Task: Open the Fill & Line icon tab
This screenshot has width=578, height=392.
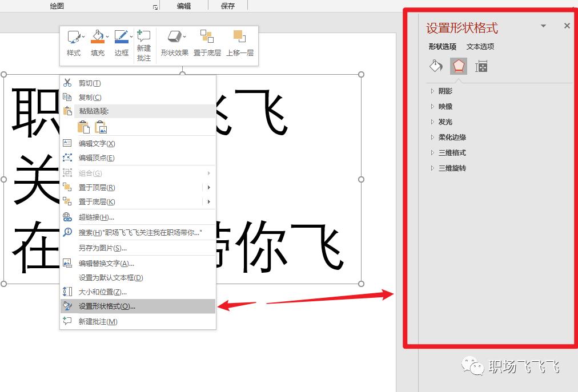Action: [436, 66]
